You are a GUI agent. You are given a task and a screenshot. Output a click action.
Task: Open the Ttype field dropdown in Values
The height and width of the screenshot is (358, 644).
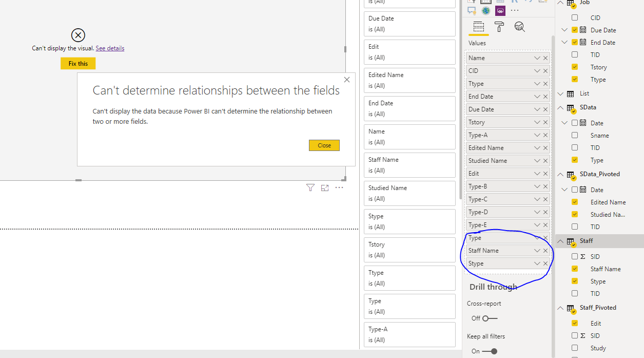(x=537, y=84)
